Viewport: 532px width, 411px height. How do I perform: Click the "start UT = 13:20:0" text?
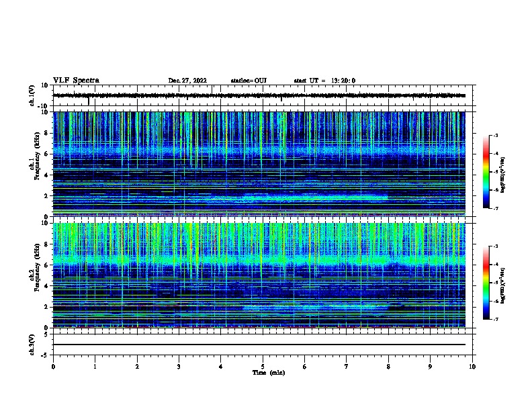[x=324, y=81]
